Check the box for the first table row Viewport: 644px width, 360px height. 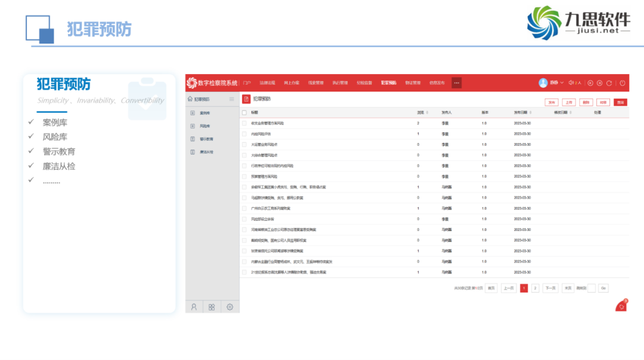click(x=244, y=123)
